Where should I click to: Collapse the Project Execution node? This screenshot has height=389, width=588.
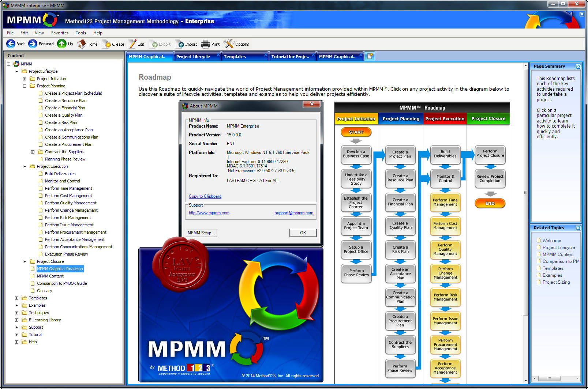(25, 166)
